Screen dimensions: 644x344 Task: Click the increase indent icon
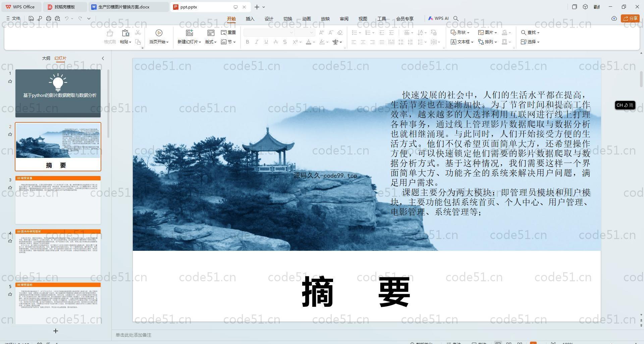(391, 33)
